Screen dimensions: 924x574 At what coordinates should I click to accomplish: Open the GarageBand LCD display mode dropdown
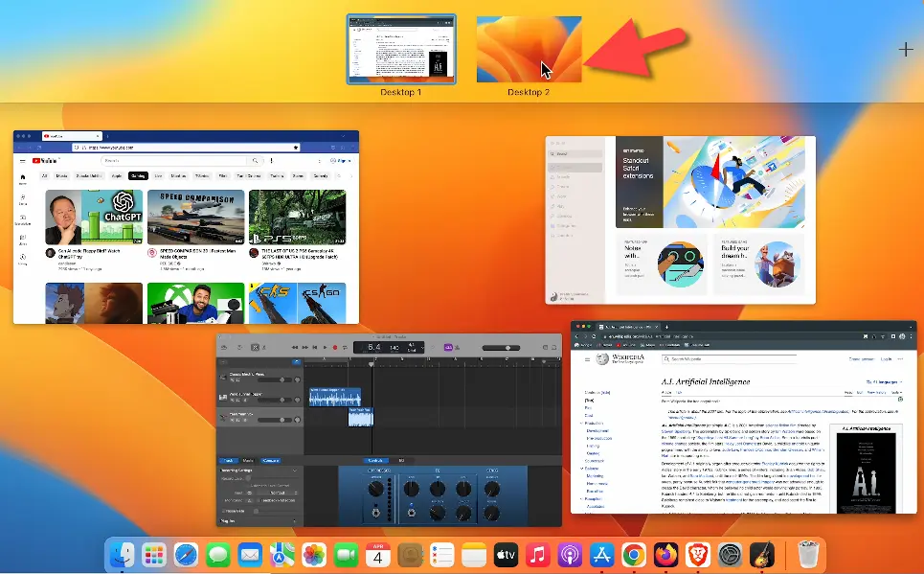click(422, 348)
